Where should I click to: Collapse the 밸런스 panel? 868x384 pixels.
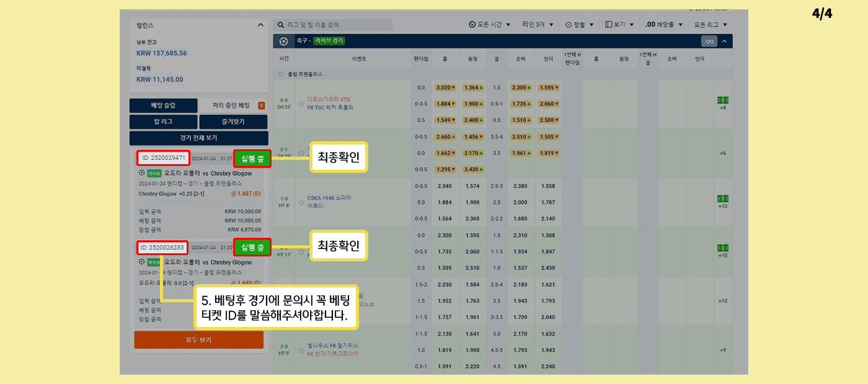[260, 25]
